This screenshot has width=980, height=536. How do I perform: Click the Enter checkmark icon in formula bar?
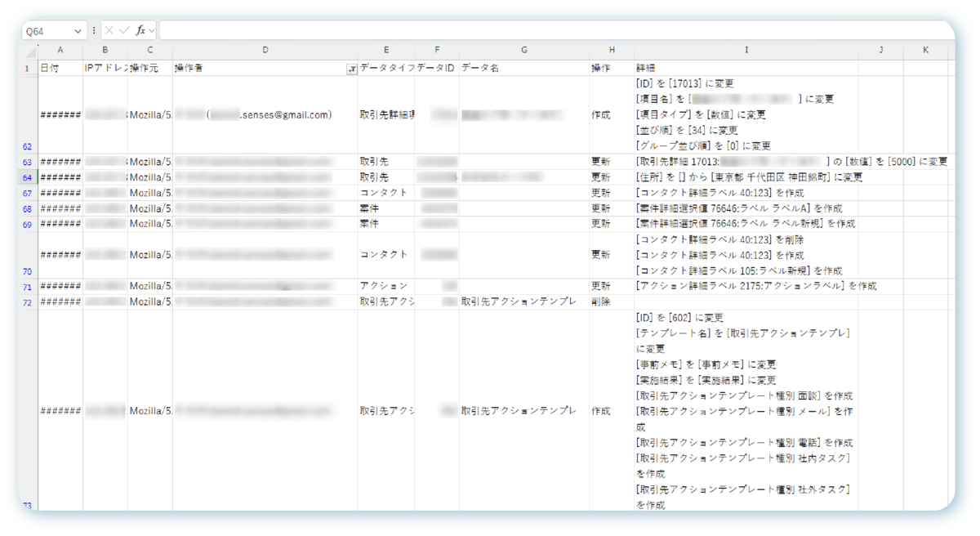[x=125, y=30]
